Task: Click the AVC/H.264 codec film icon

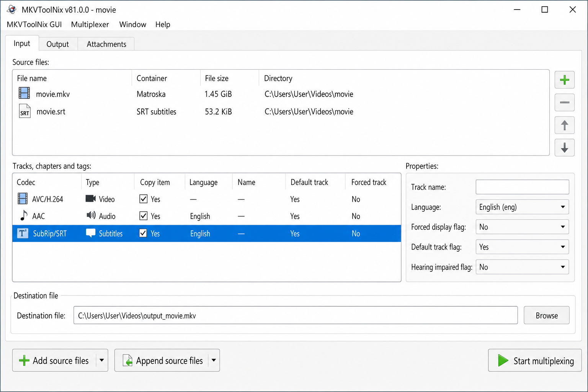Action: [23, 199]
